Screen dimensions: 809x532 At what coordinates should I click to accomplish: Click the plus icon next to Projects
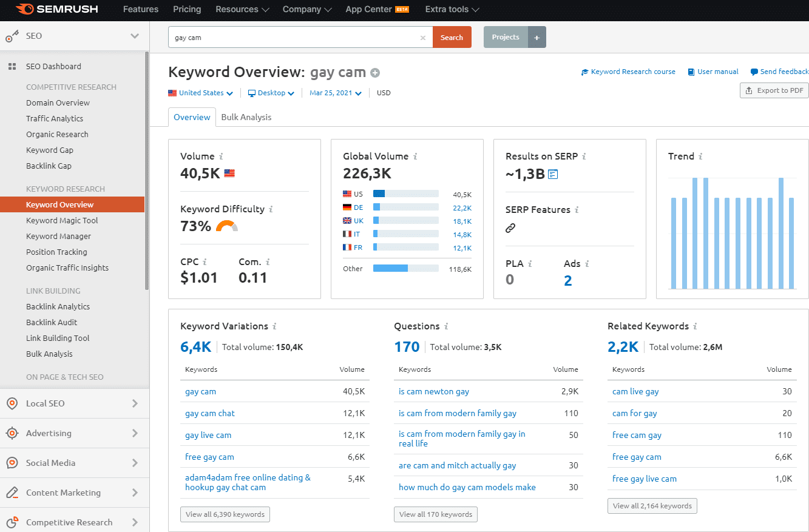(x=537, y=38)
